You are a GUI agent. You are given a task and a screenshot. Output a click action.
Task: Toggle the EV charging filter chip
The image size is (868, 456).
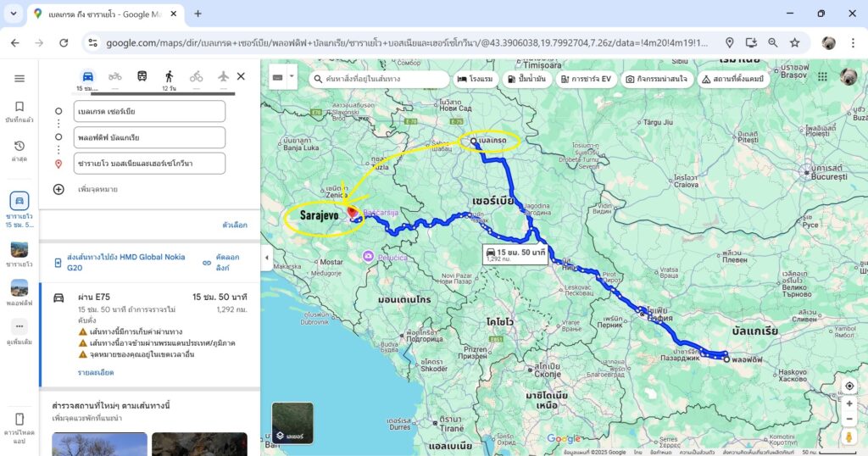pos(586,79)
